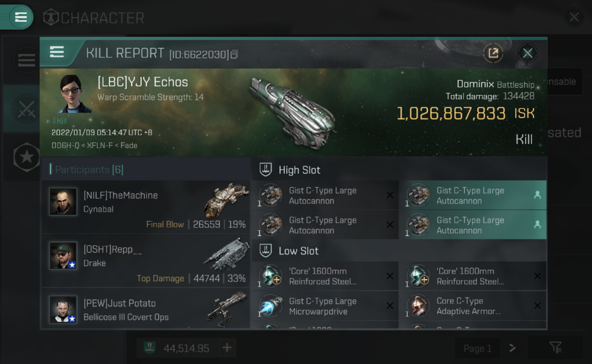
Task: View YJY Echos character portrait
Action: click(x=74, y=94)
